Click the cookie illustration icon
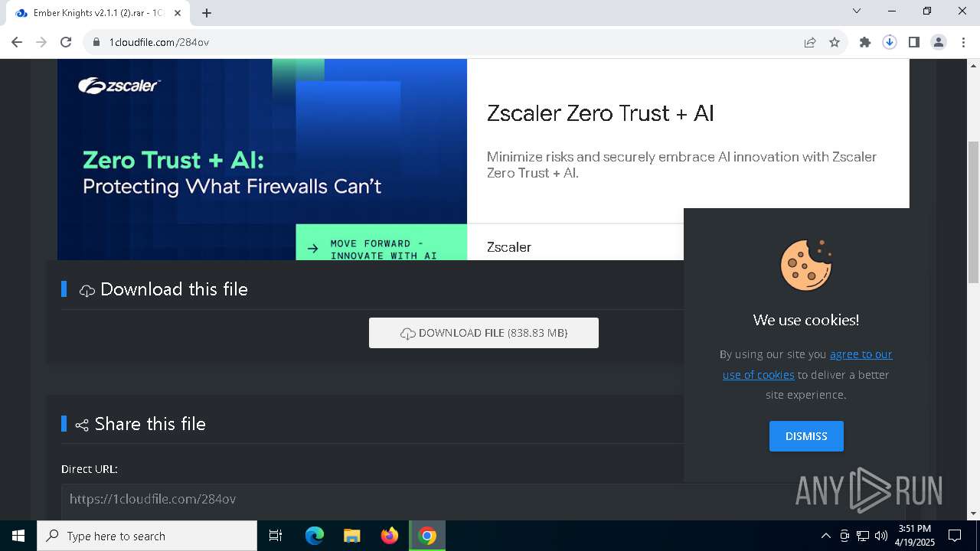This screenshot has height=551, width=980. pyautogui.click(x=806, y=265)
